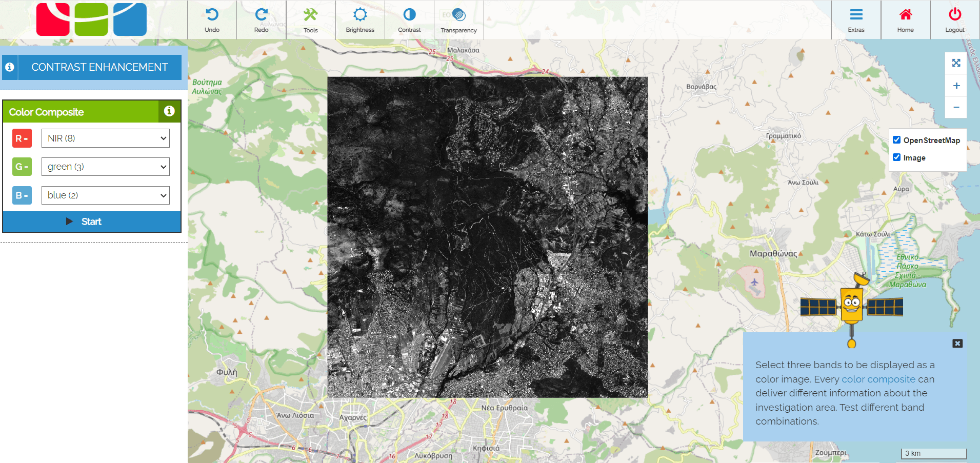Screen dimensions: 980x463
Task: Close the satellite help tooltip
Action: [x=957, y=344]
